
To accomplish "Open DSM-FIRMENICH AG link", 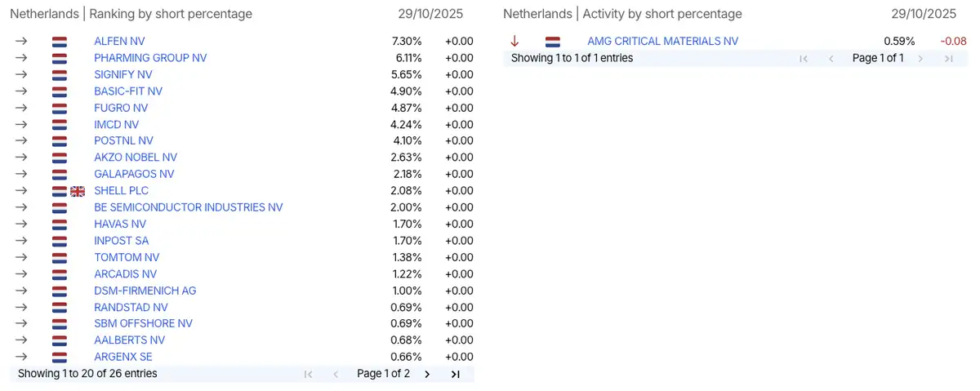I will coord(145,291).
